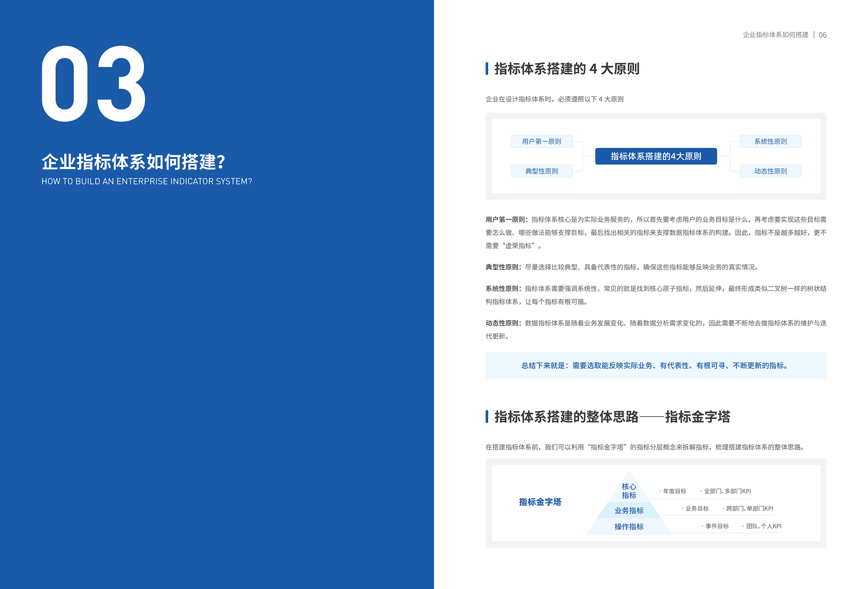Image resolution: width=868 pixels, height=589 pixels.
Task: Click the sentence starting '在搭建指标体系前'
Action: (x=645, y=447)
